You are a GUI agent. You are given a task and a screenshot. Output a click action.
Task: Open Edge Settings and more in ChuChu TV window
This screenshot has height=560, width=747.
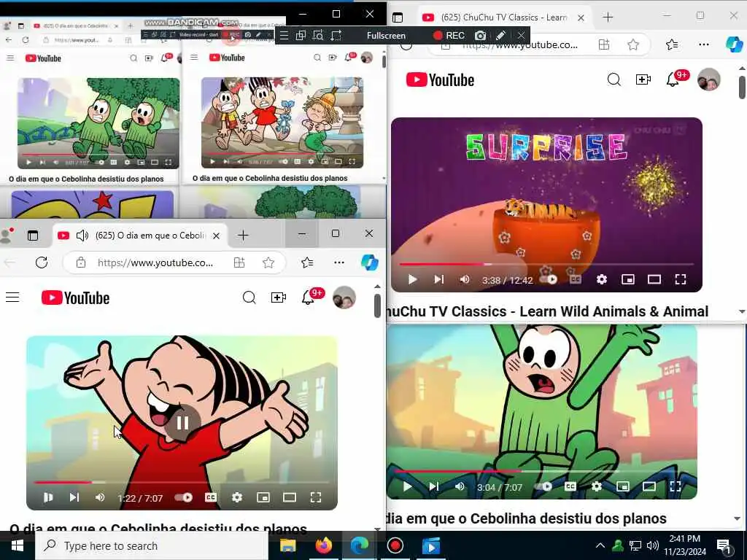click(704, 44)
